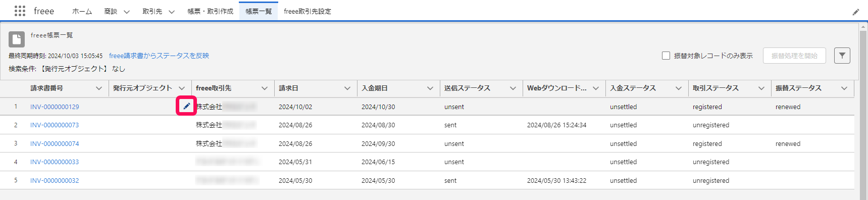Open the 請求日 column menu chevron

(347, 88)
